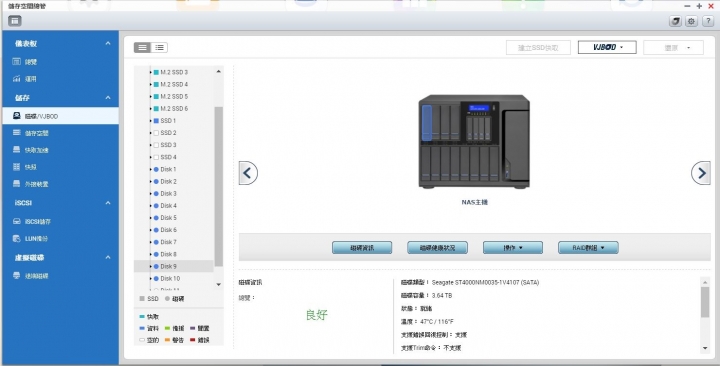This screenshot has height=366, width=720.
Task: Click the green 良好 status text
Action: [317, 315]
